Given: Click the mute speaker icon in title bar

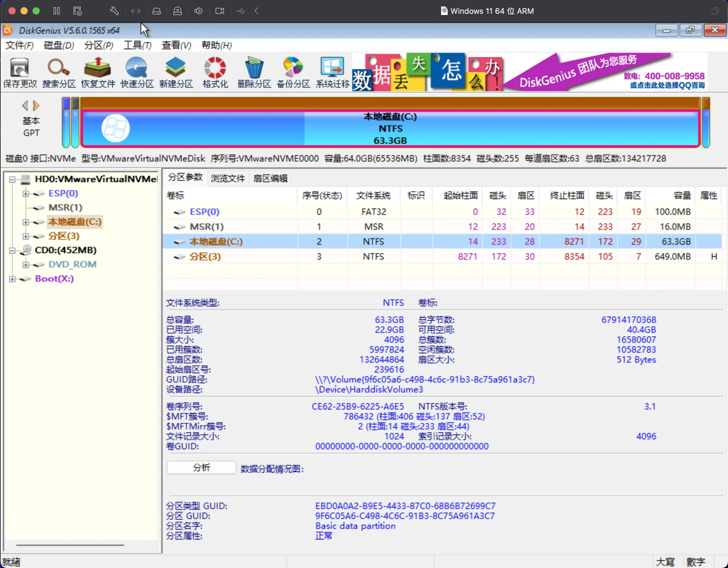Looking at the screenshot, I should (198, 11).
